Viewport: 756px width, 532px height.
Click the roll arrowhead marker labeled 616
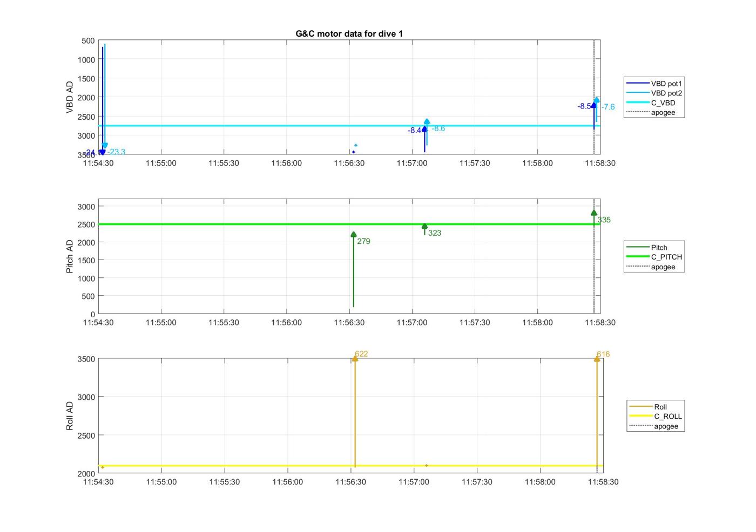click(x=597, y=359)
